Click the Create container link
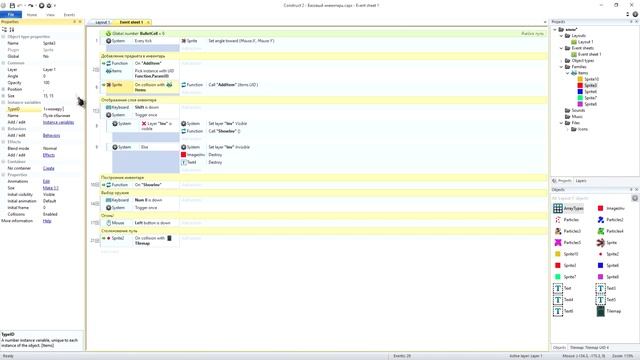 click(49, 168)
